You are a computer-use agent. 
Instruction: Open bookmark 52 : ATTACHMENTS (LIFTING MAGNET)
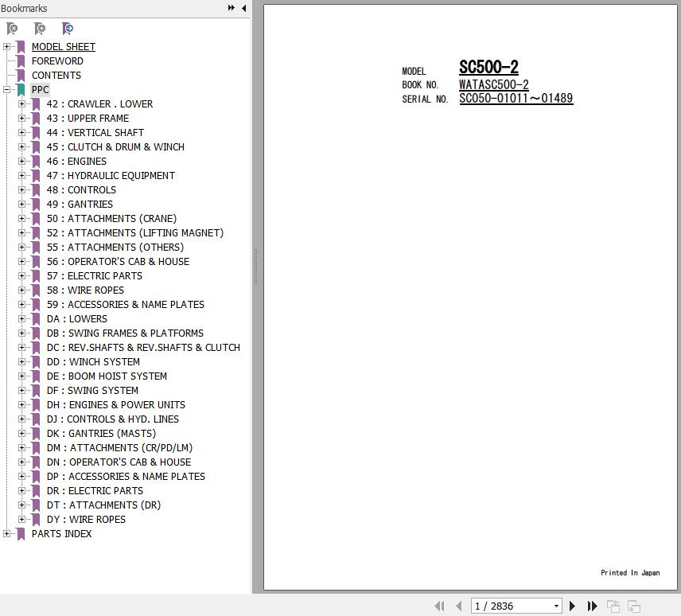tap(135, 233)
